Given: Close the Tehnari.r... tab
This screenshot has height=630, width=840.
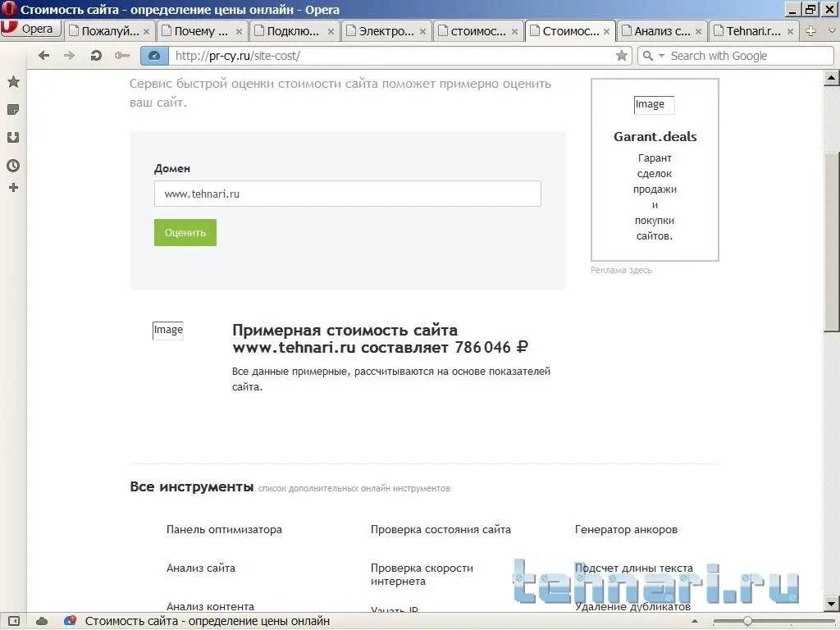Looking at the screenshot, I should point(790,32).
